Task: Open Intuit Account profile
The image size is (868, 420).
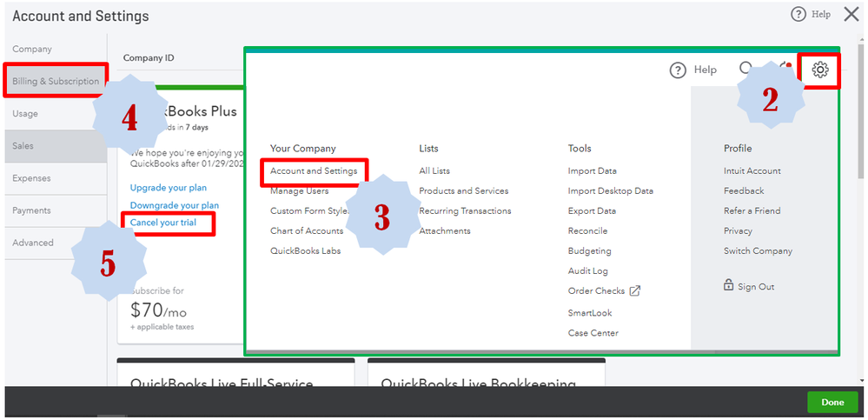Action: (x=752, y=171)
